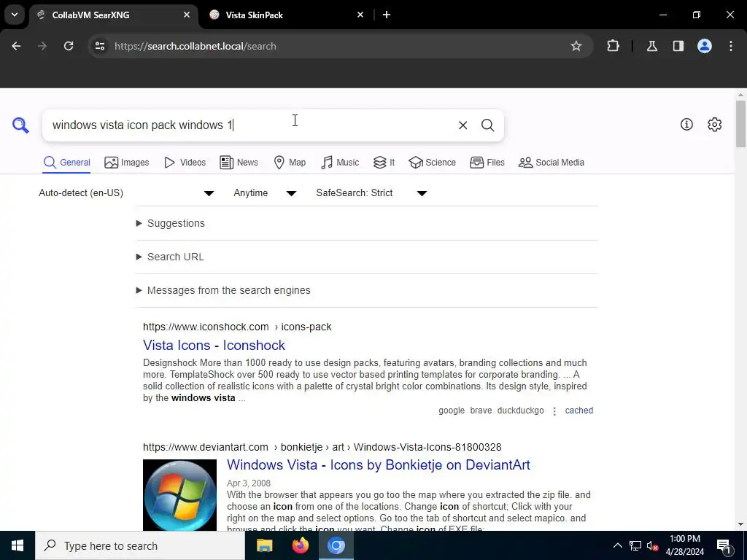Viewport: 747px width, 560px height.
Task: Select the Science search category
Action: (x=432, y=163)
